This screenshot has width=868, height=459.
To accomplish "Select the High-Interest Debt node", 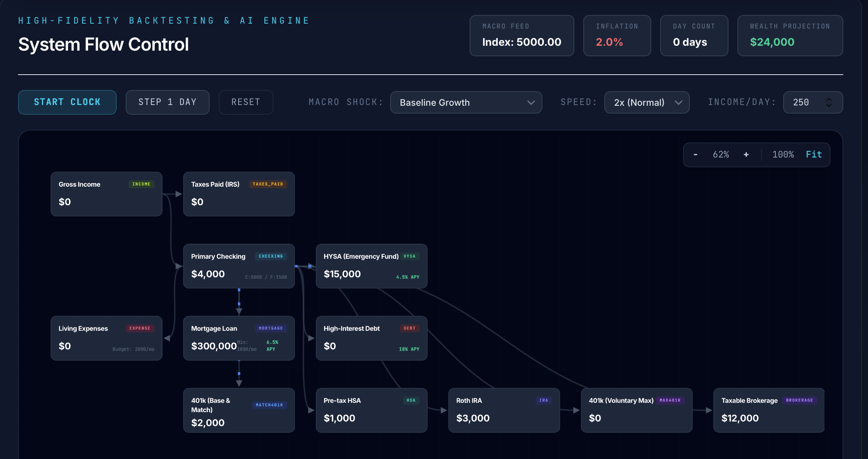I will click(371, 338).
